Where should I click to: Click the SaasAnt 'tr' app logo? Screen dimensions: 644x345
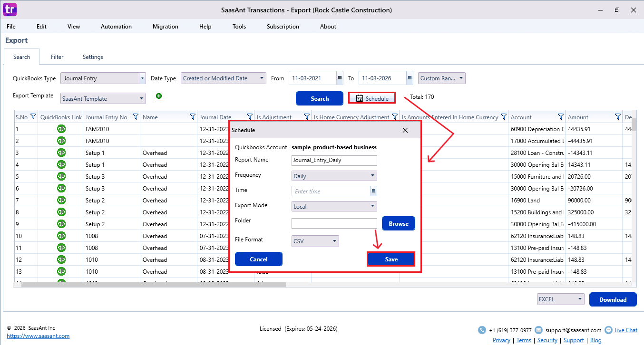tap(10, 10)
